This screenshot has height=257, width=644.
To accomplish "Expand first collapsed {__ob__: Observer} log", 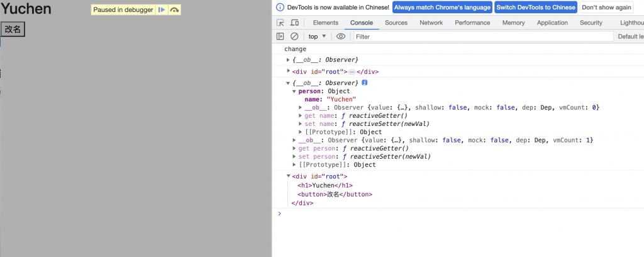I will (x=288, y=60).
